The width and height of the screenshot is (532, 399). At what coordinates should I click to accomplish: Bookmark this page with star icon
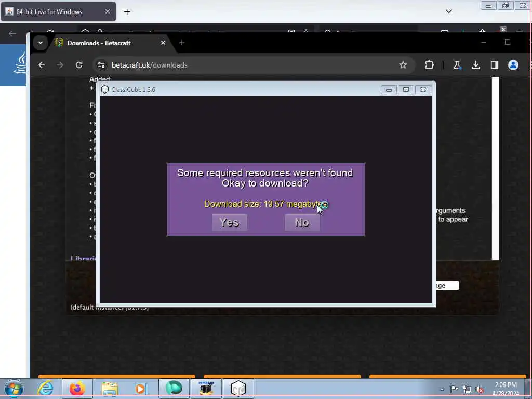(403, 65)
